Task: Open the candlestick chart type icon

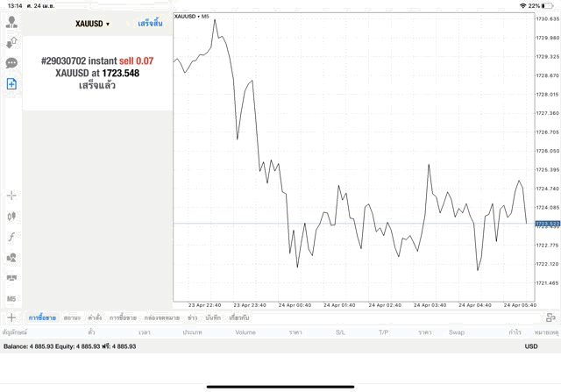Action: point(11,216)
